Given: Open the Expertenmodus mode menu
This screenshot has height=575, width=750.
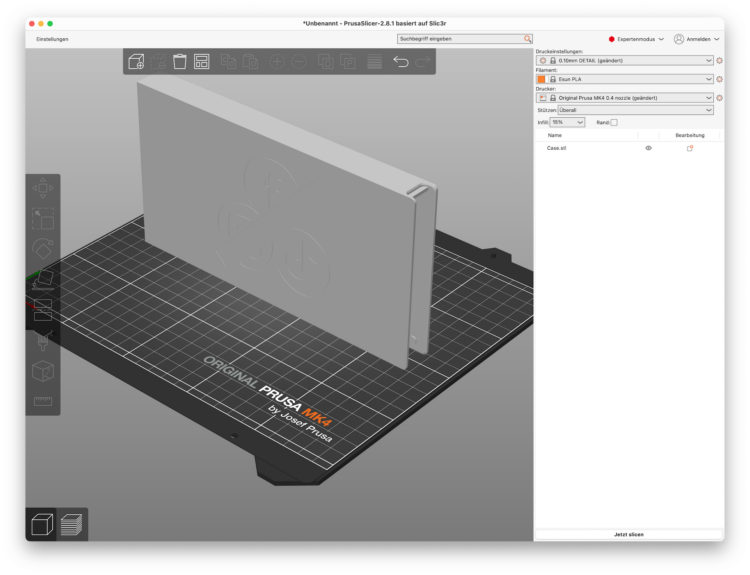Looking at the screenshot, I should pos(636,38).
